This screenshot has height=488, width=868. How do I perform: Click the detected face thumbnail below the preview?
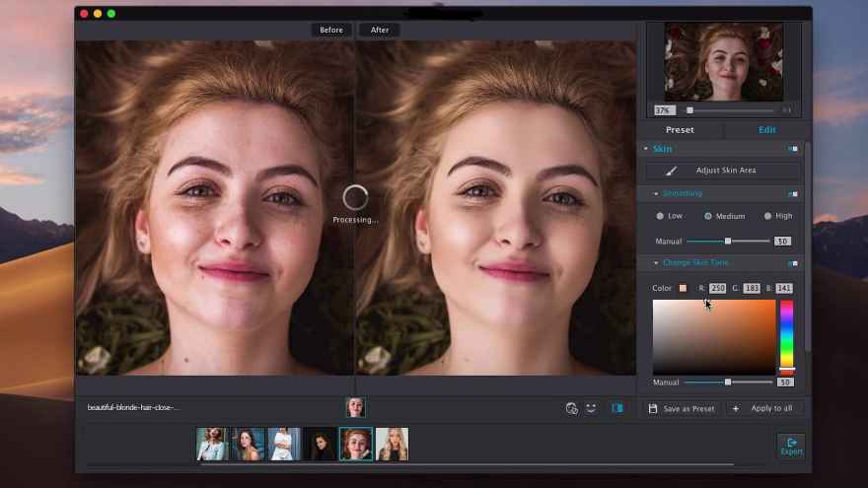tap(355, 407)
